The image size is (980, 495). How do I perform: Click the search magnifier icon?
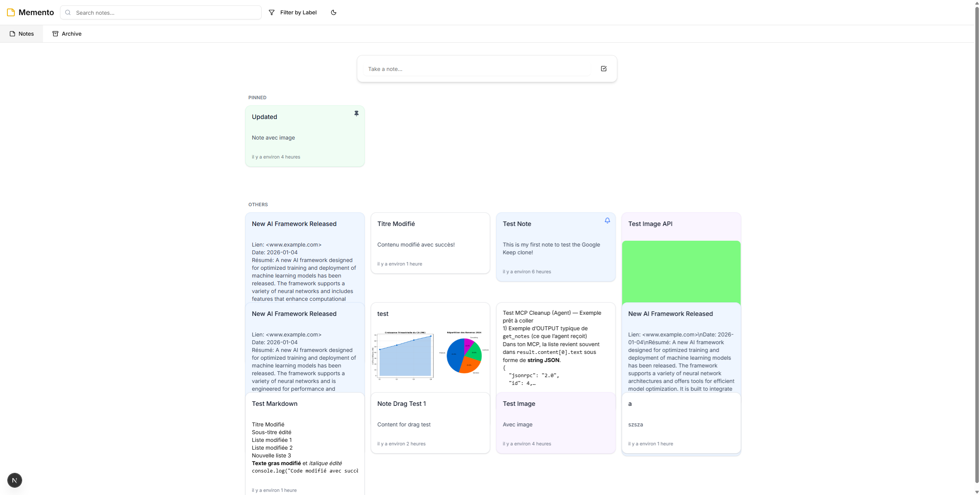coord(68,12)
